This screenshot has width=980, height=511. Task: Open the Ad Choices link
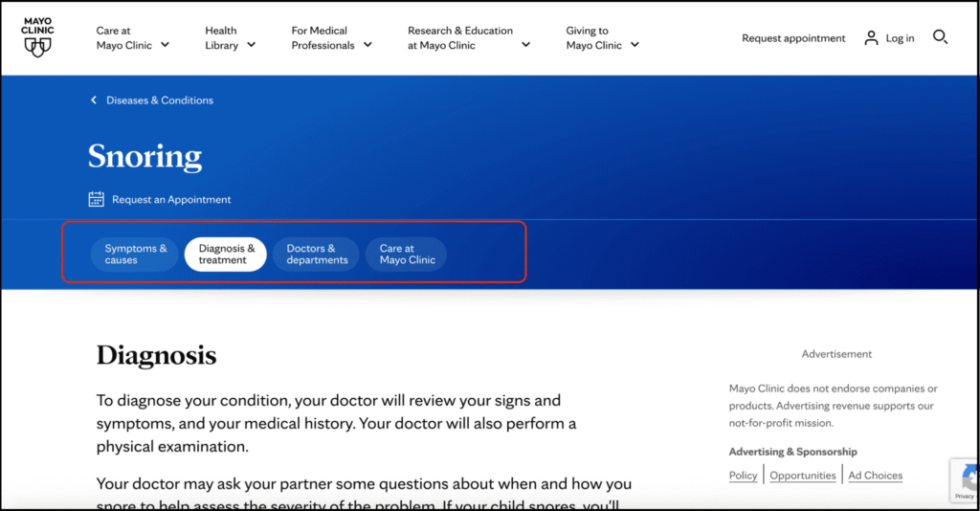(x=875, y=476)
